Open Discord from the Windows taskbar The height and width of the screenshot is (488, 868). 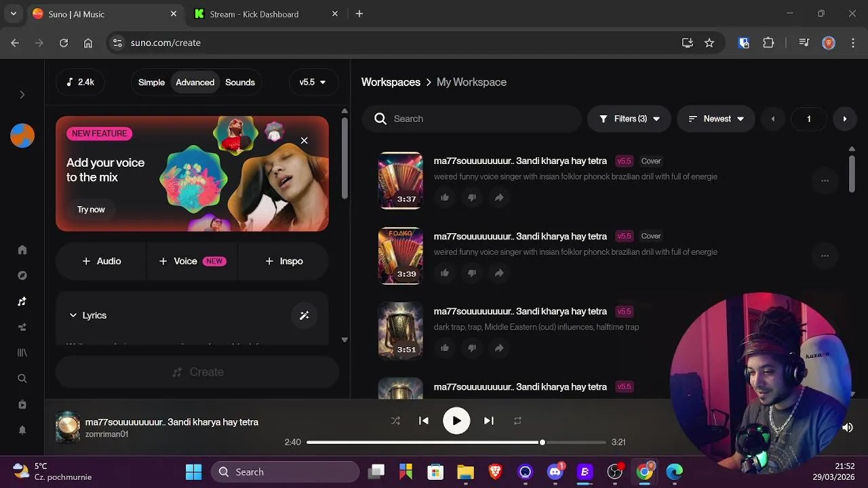555,472
